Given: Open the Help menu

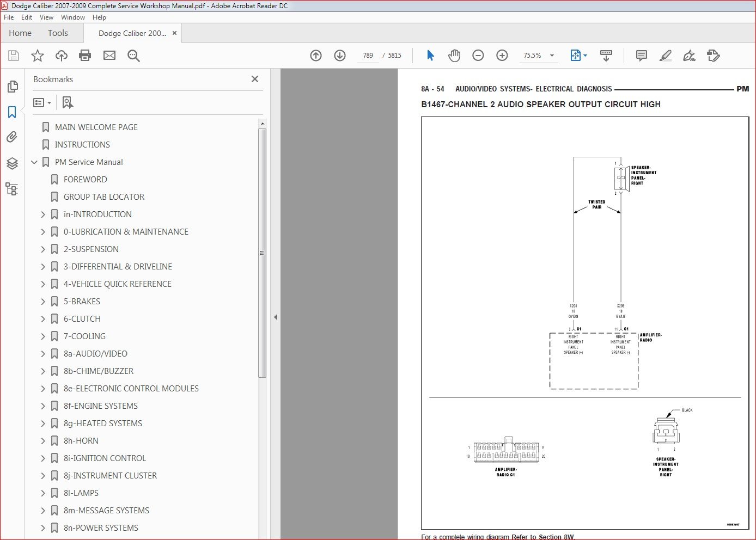Looking at the screenshot, I should [100, 17].
